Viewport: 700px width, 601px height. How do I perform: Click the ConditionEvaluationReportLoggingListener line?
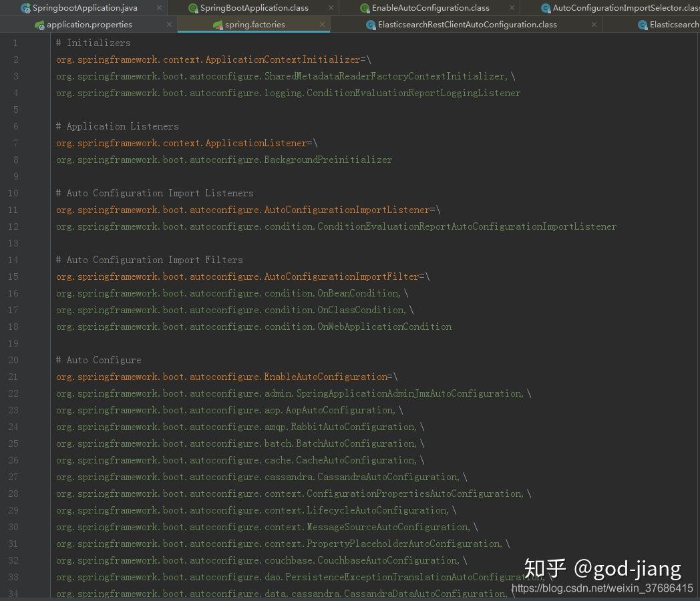(x=288, y=93)
